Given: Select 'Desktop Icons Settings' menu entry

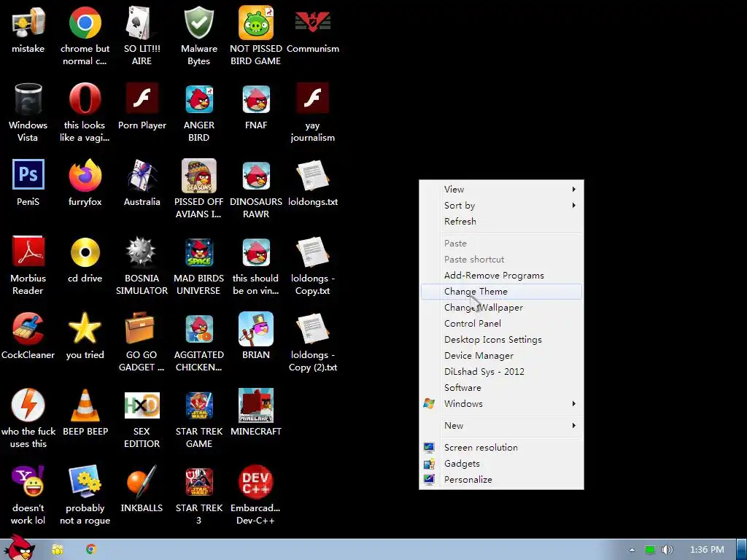Looking at the screenshot, I should tap(501, 340).
